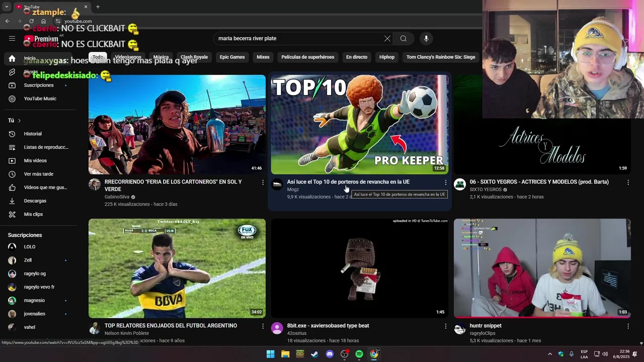Open options menu for RECORRIENDO FERIA video
This screenshot has width=644, height=362.
263,183
